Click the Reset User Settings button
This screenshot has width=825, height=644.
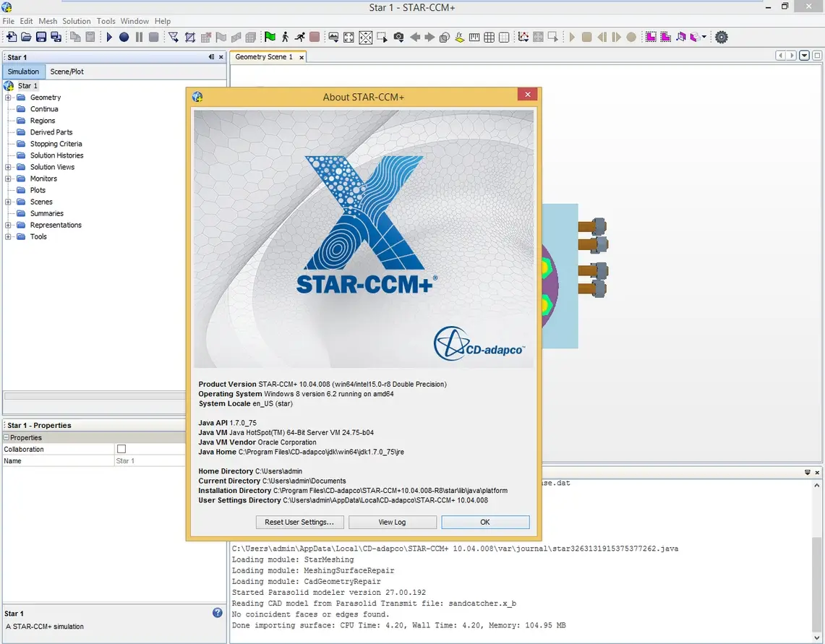[x=299, y=522]
